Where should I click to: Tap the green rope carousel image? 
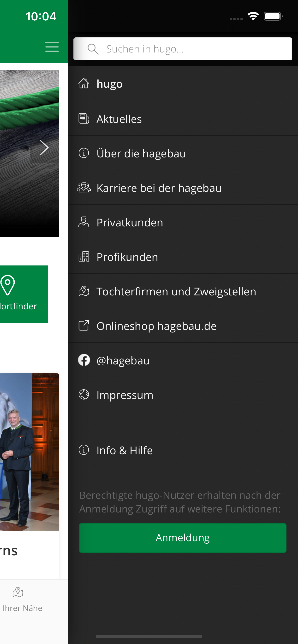pyautogui.click(x=29, y=153)
